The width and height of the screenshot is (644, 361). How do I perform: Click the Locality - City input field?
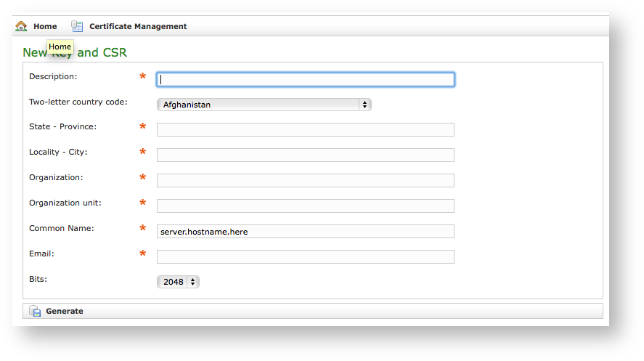(x=306, y=155)
